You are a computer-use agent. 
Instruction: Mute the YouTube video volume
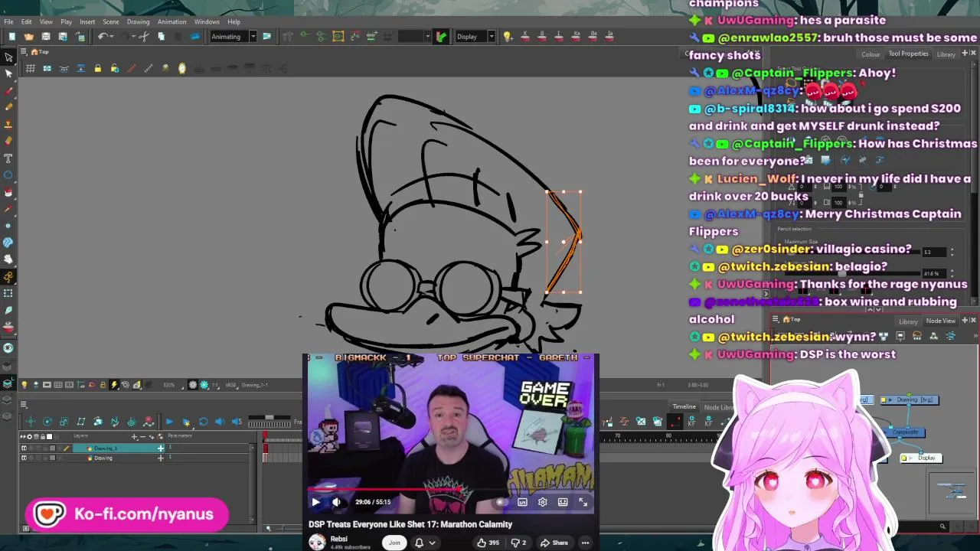tap(336, 502)
